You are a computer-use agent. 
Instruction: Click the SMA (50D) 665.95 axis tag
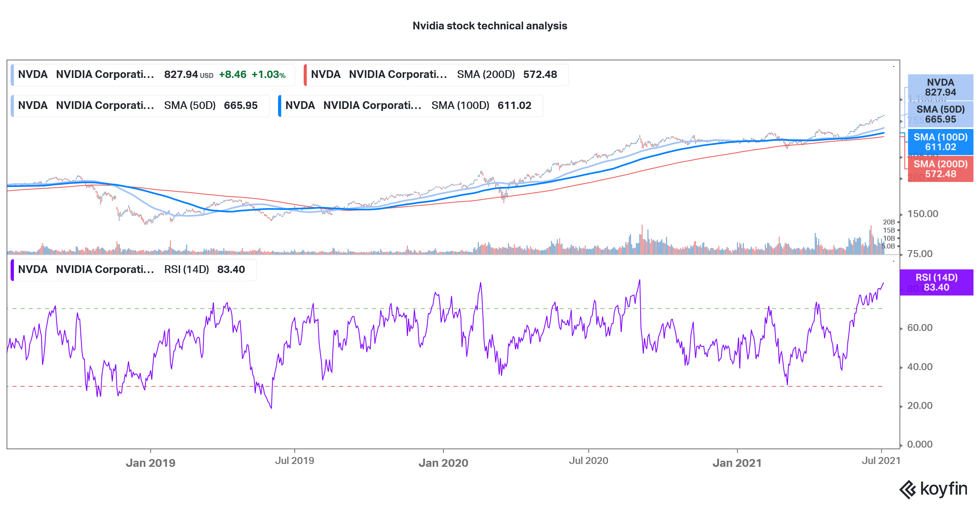tap(940, 114)
